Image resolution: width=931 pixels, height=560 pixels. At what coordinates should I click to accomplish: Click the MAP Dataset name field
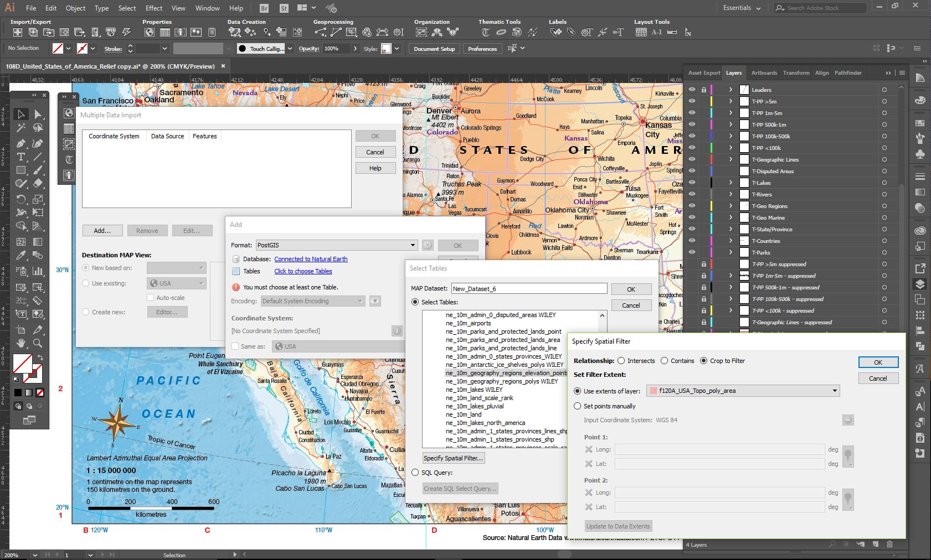click(x=529, y=289)
